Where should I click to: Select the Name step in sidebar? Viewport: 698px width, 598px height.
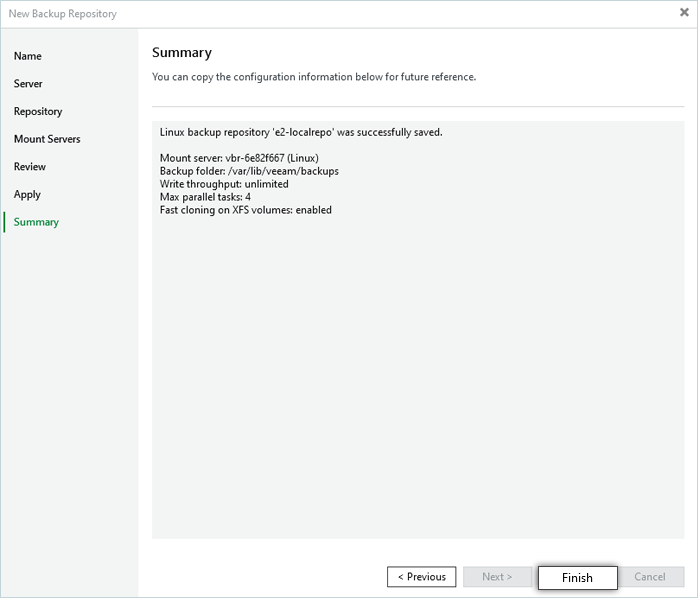pos(28,56)
